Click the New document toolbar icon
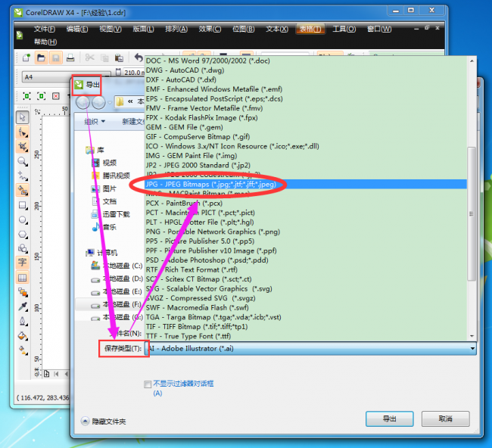Viewport: 492px width, 448px height. (26, 58)
